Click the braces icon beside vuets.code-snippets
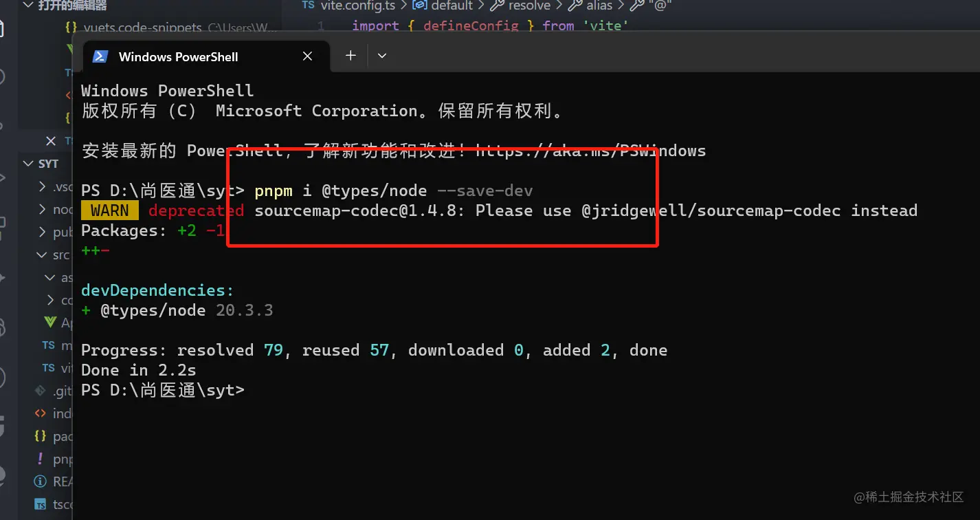This screenshot has height=520, width=980. coord(71,28)
